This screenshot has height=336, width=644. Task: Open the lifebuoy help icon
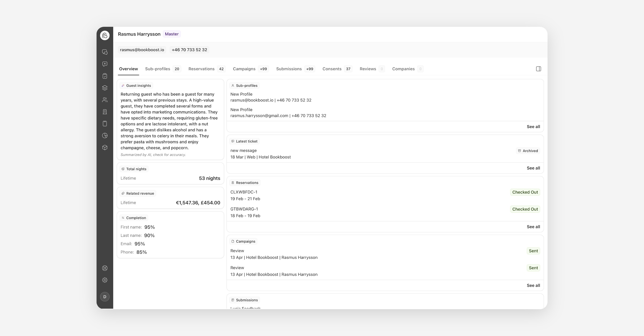(105, 268)
